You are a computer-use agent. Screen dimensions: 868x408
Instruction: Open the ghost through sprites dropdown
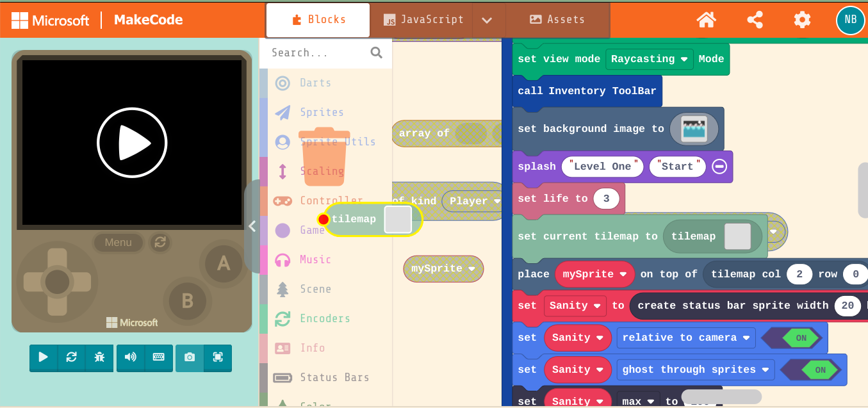coord(696,370)
